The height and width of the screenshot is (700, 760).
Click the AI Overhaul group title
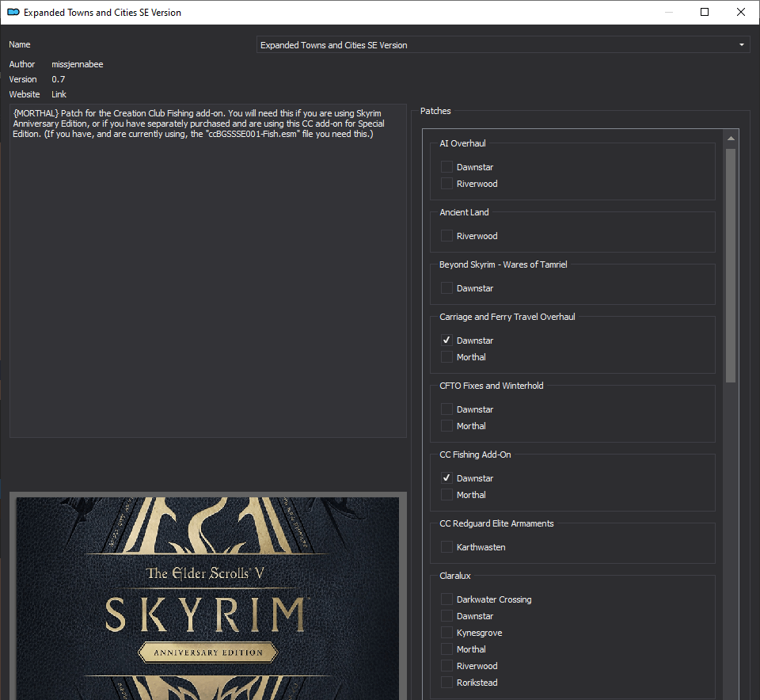[462, 143]
